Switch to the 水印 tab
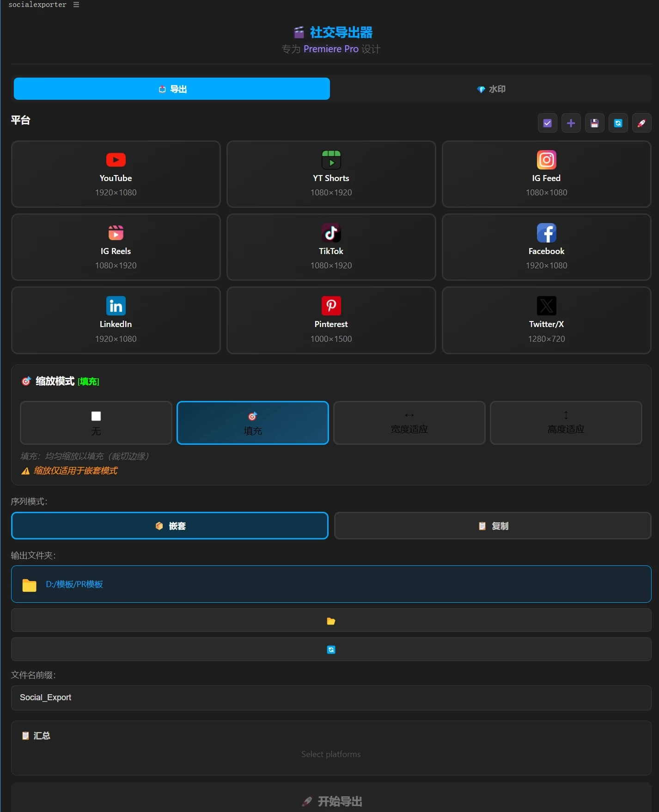659x812 pixels. [x=491, y=89]
